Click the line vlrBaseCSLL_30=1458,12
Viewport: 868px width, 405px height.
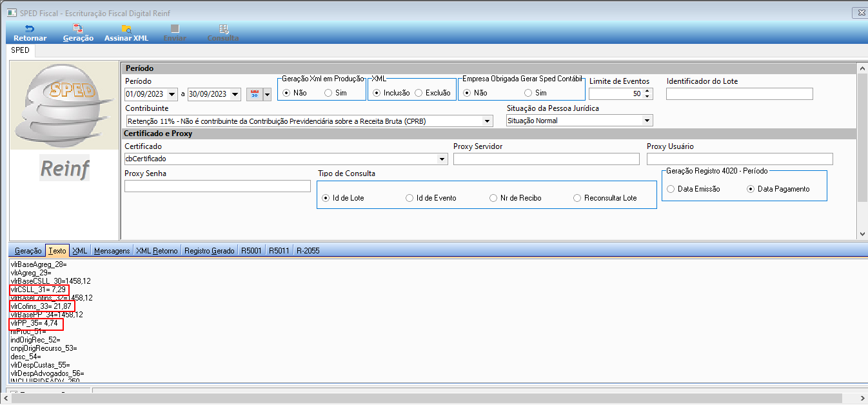tap(50, 281)
